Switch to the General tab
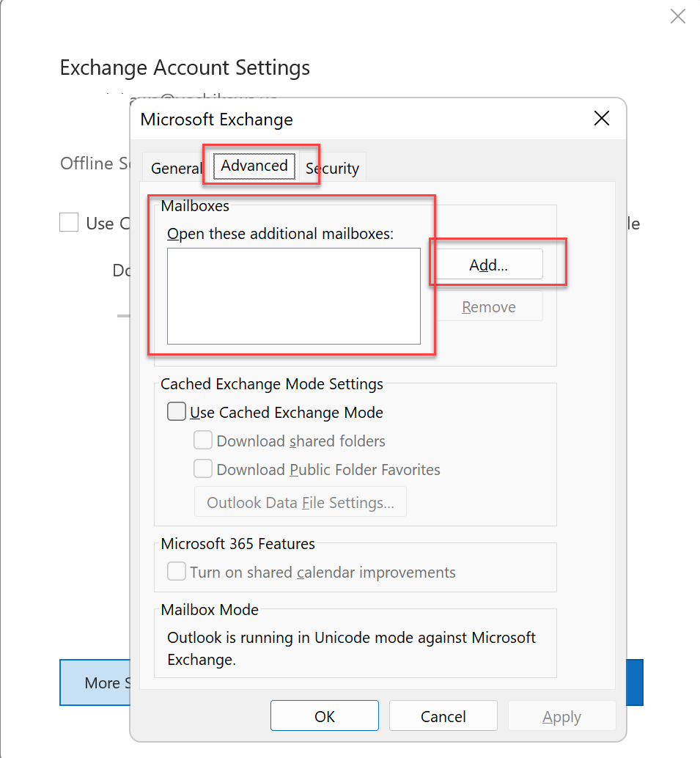The height and width of the screenshot is (758, 700). coord(176,168)
